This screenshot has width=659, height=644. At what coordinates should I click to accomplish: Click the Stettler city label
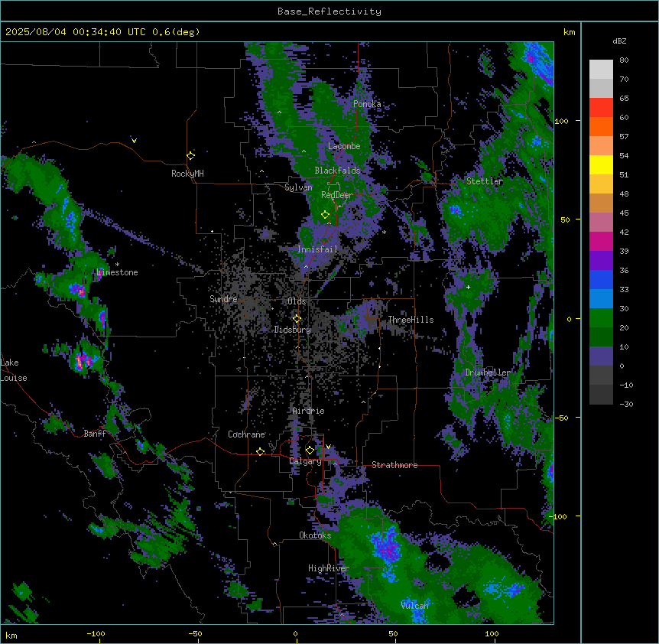485,181
